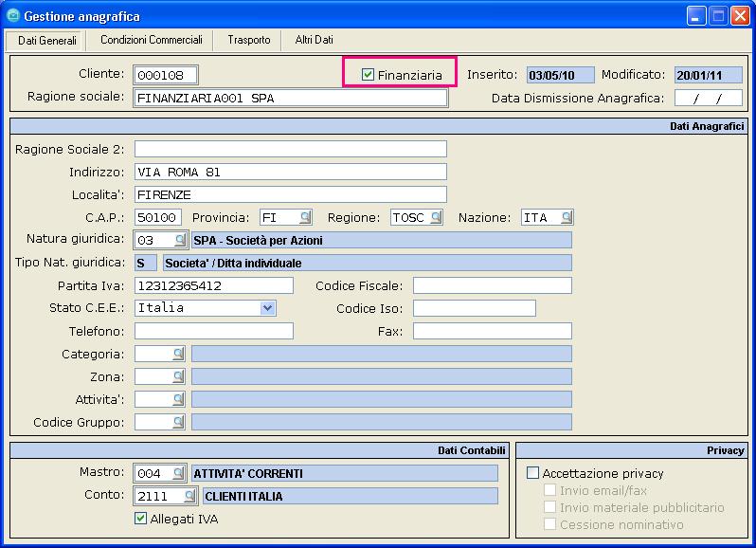Open Natura giuridica lookup icon
Viewport: 756px width, 548px height.
(178, 240)
